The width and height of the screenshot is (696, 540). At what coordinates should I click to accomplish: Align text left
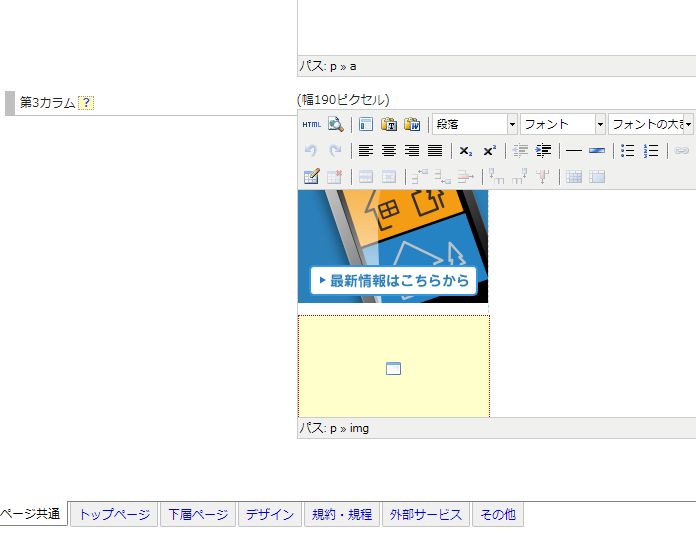coord(366,151)
